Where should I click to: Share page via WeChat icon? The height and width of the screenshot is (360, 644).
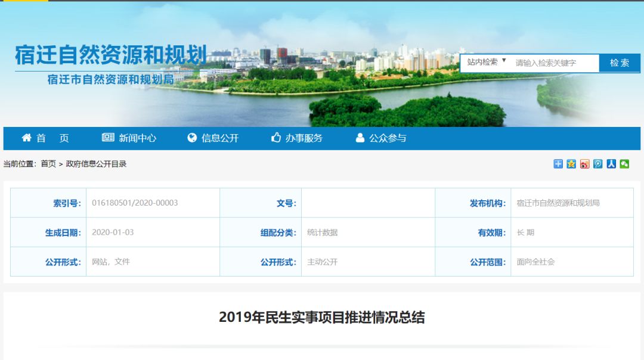coord(624,164)
